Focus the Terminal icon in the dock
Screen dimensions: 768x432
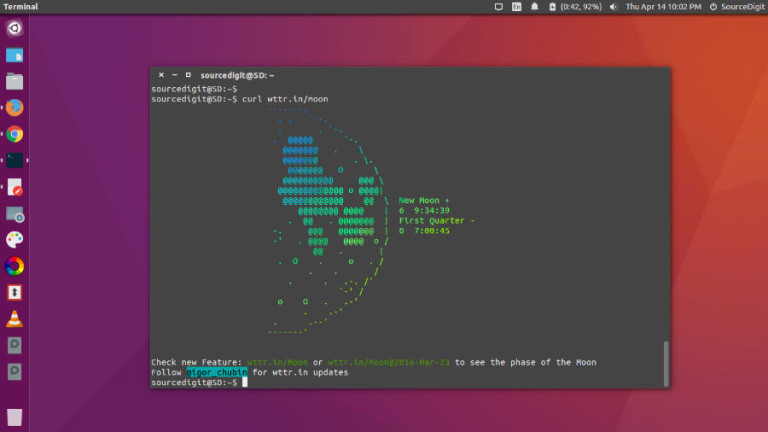[14, 161]
